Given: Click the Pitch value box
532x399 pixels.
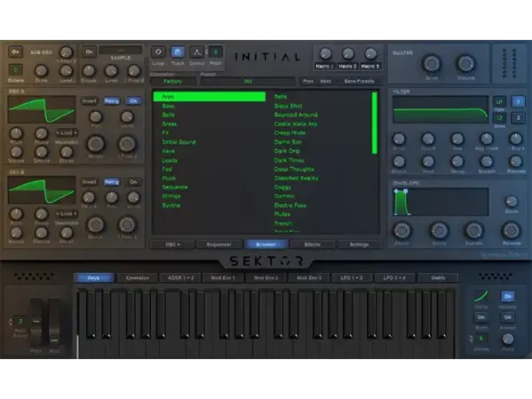Looking at the screenshot, I should [215, 52].
